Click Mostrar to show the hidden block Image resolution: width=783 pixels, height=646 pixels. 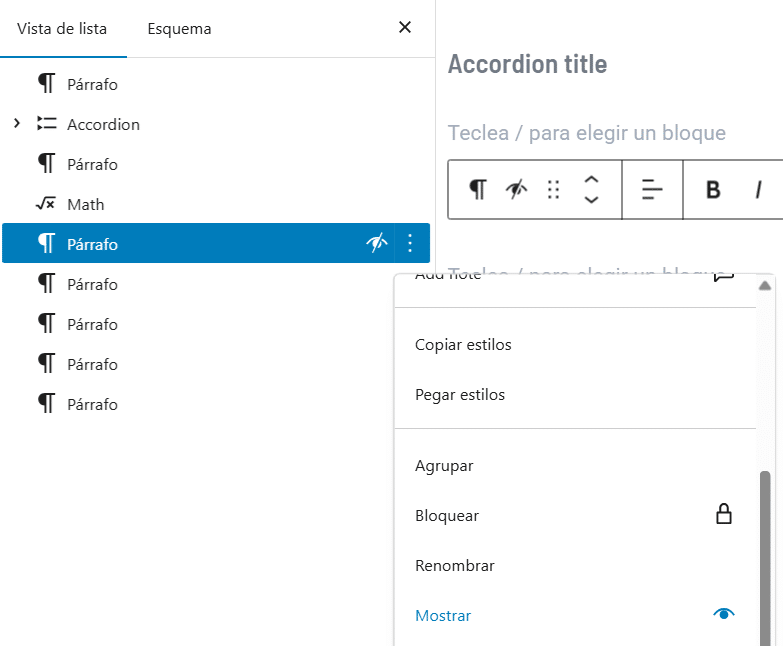pyautogui.click(x=443, y=616)
